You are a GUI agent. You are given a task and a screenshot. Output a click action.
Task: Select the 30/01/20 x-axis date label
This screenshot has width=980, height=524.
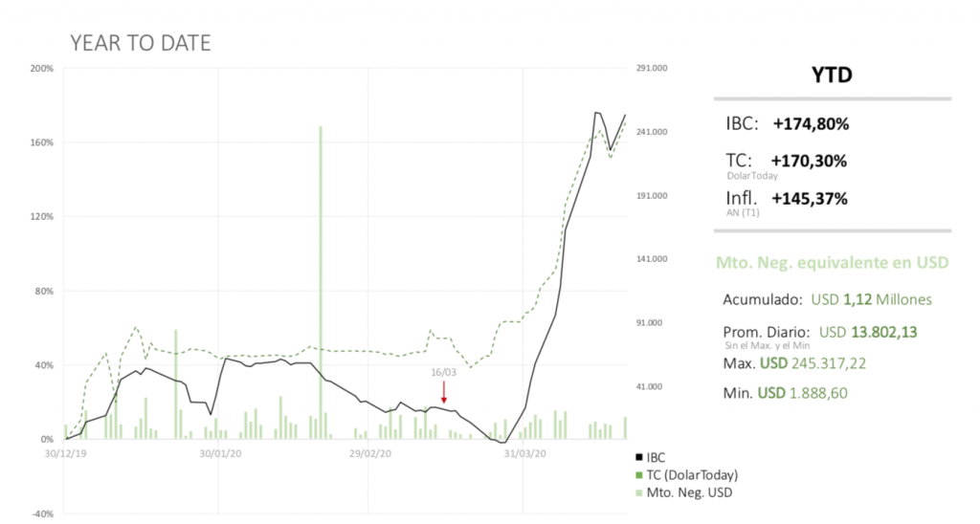coord(217,454)
